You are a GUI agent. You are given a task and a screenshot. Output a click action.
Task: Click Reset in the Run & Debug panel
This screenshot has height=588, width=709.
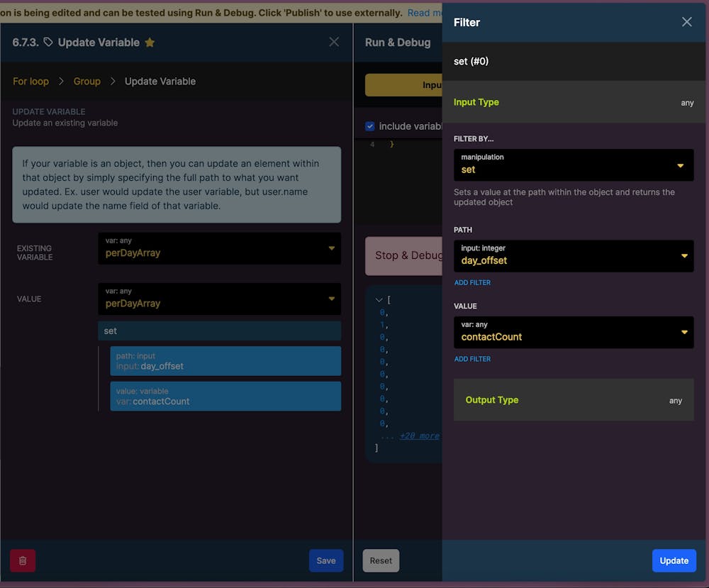[x=381, y=560]
